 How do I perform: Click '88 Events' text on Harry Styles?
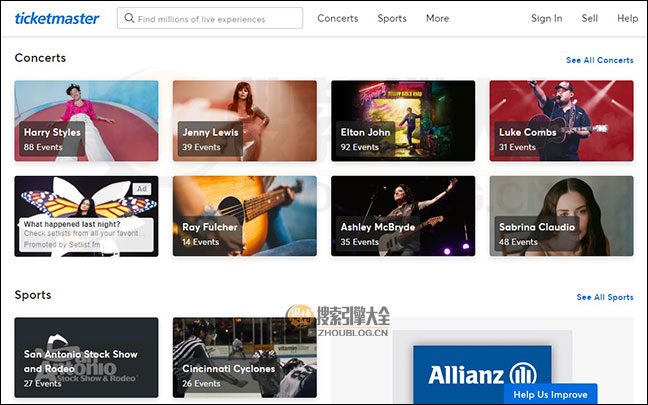pos(43,147)
